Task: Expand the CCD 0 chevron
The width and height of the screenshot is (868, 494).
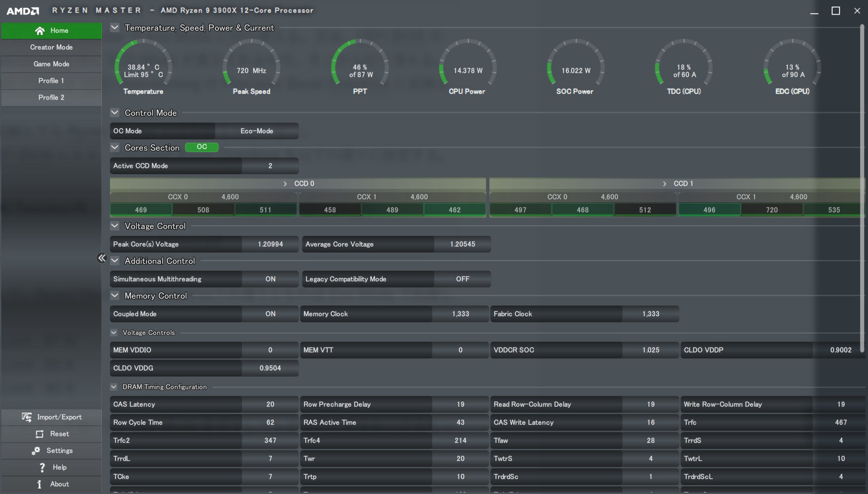Action: pyautogui.click(x=285, y=184)
